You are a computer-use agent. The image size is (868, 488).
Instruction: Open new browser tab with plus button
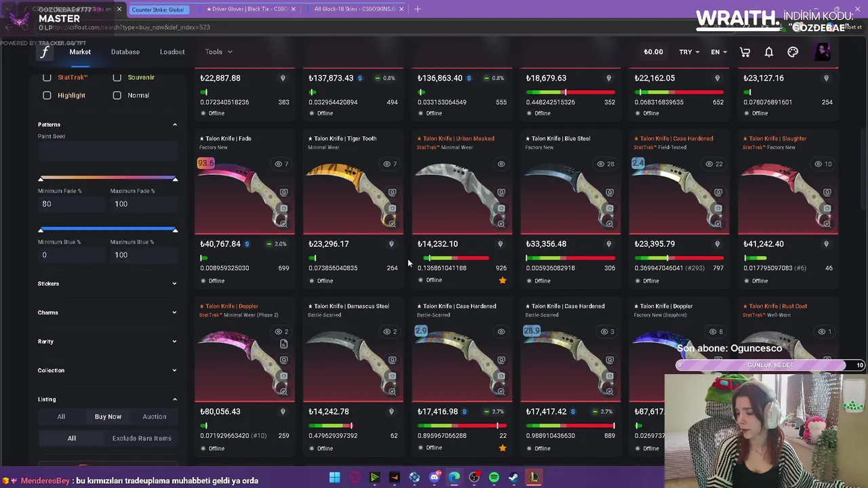[417, 9]
